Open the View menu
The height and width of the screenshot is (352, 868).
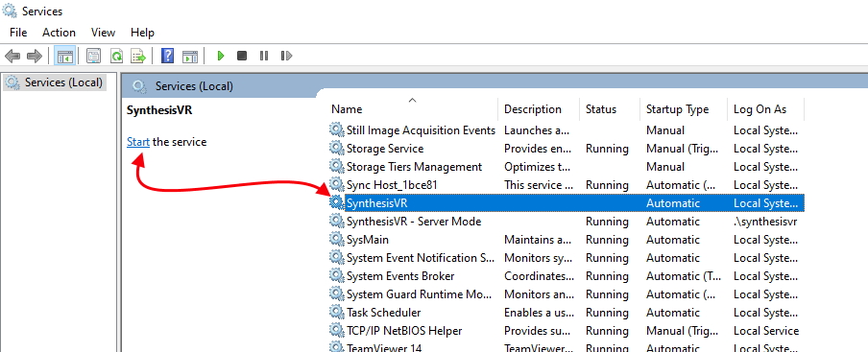click(103, 33)
